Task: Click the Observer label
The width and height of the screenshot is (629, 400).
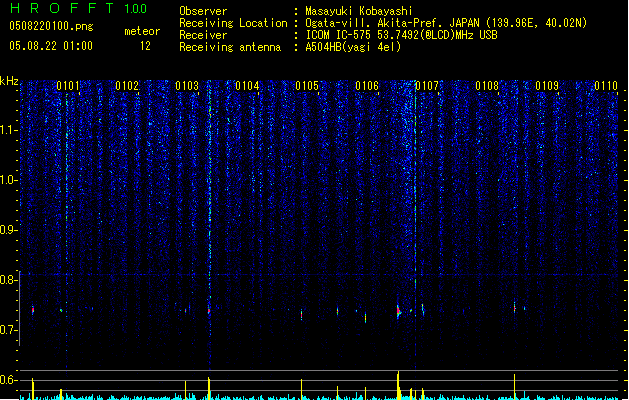Action: 203,11
